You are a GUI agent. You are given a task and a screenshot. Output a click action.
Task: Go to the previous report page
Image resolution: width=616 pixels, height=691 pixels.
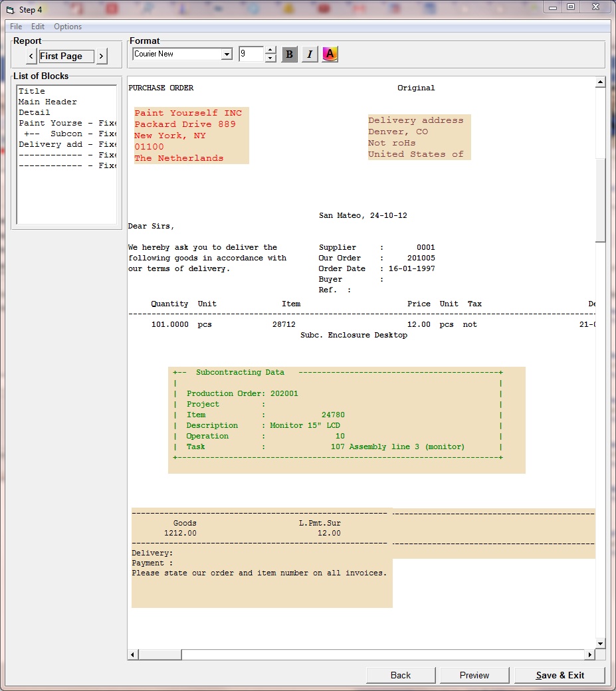point(31,56)
